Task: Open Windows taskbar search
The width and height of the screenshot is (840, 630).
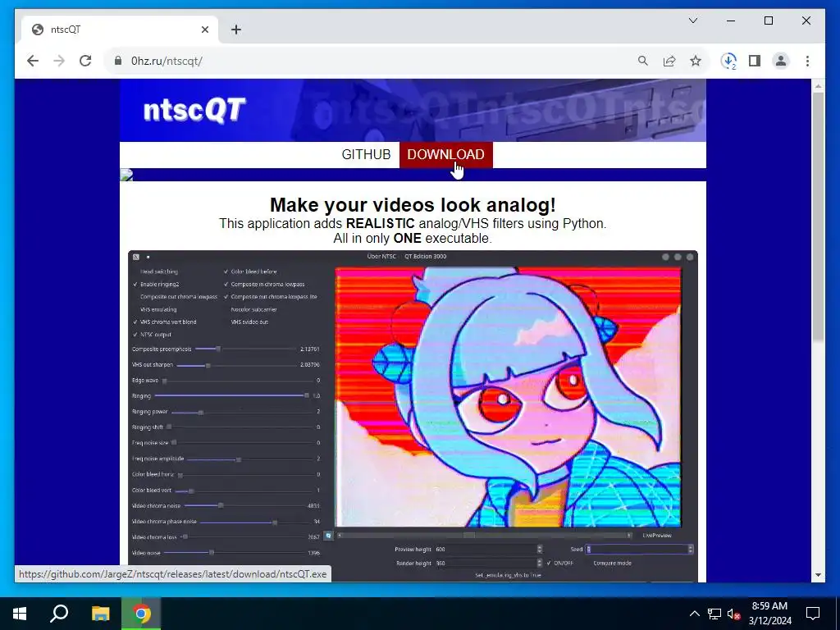Action: point(59,614)
